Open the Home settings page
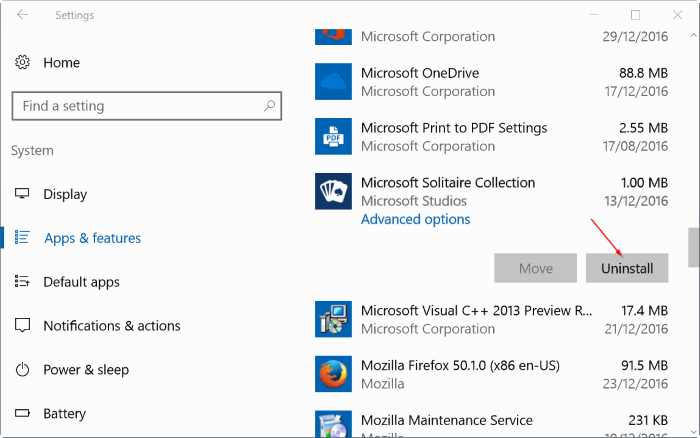Viewport: 700px width, 438px height. click(x=62, y=63)
